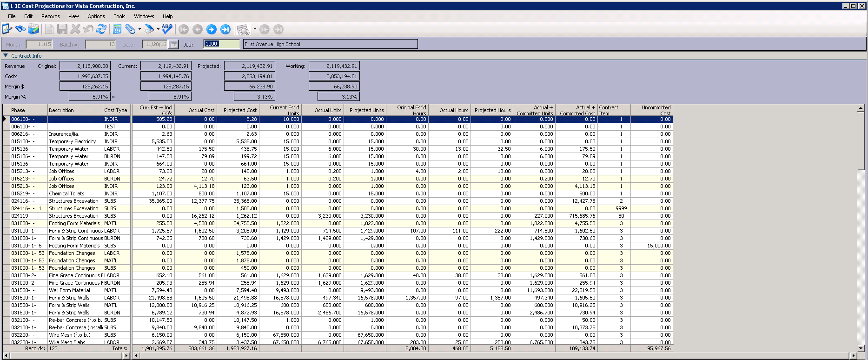Go to previous record arrow

[198, 29]
